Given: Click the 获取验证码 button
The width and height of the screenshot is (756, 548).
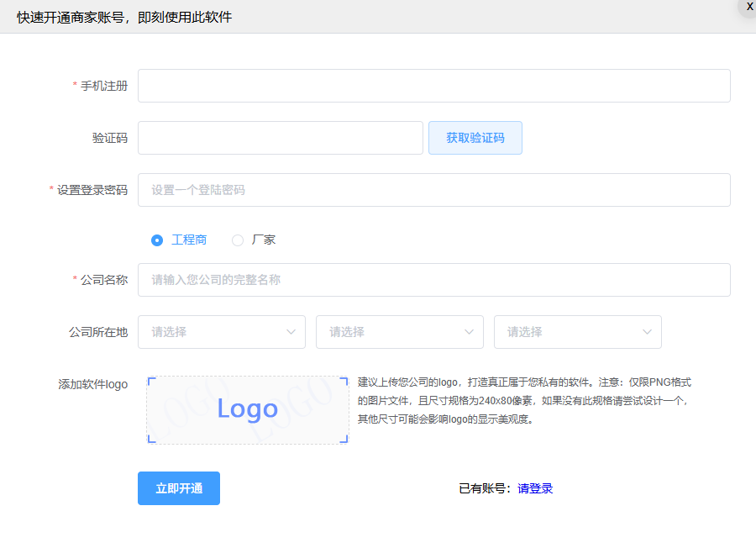Looking at the screenshot, I should [475, 138].
